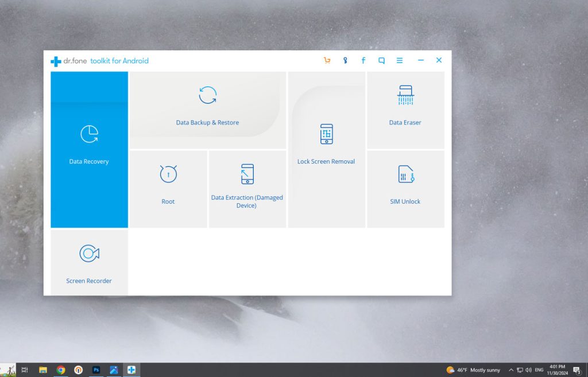Select Data Extraction (Damaged Device)
The height and width of the screenshot is (377, 588).
pos(247,188)
